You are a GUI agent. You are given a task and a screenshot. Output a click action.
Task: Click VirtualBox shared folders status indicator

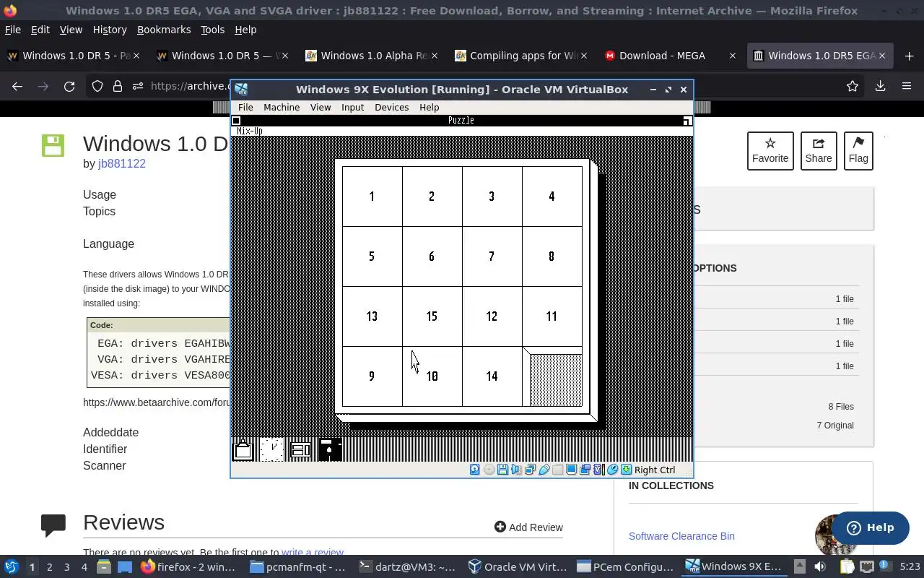557,470
